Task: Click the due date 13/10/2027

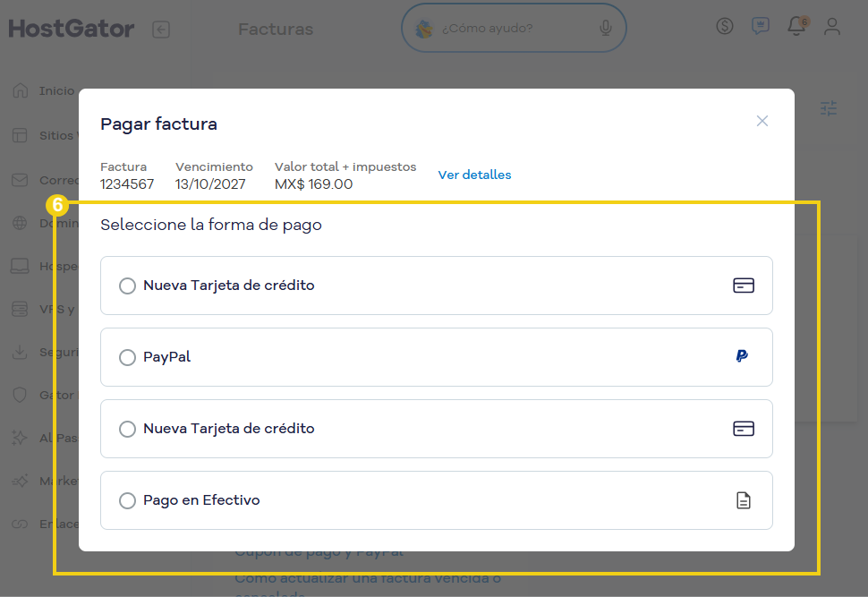Action: (210, 183)
